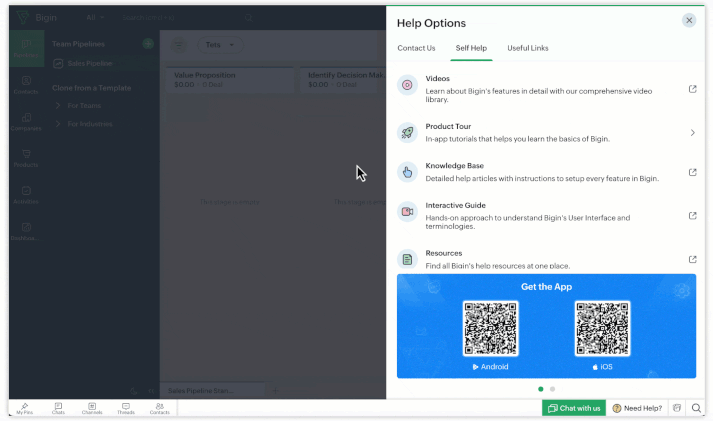
Task: Open Chats in bottom bar
Action: [58, 408]
